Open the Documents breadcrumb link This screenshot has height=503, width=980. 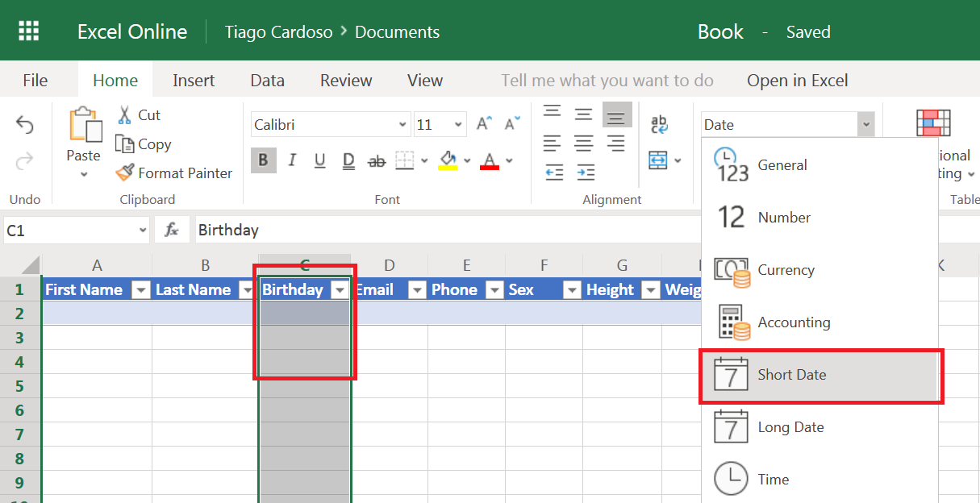[x=397, y=32]
